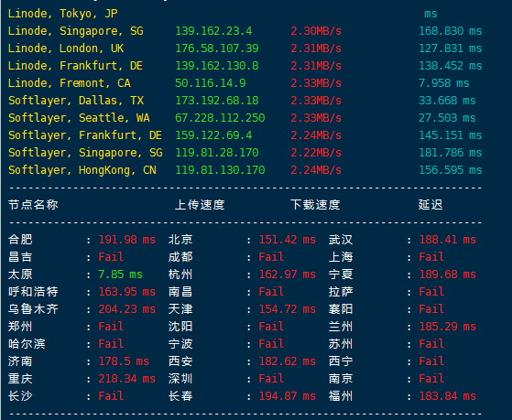Viewport: 512px width, 420px height.
Task: Click the Fail result next to 上海
Action: (x=431, y=257)
